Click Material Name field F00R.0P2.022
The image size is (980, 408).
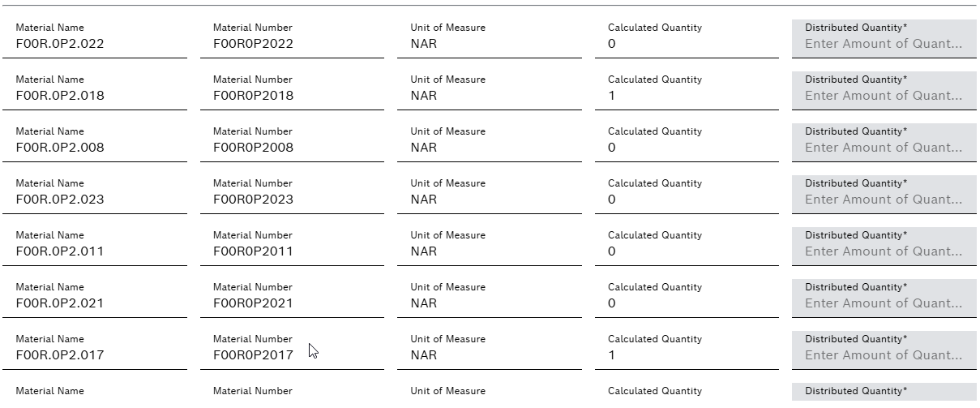coord(60,44)
